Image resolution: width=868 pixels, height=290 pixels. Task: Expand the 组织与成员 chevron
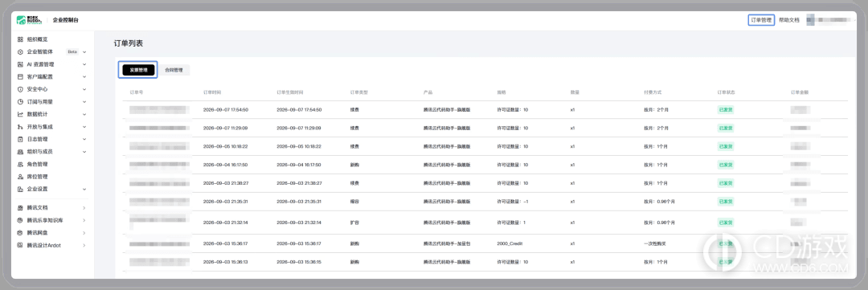84,152
